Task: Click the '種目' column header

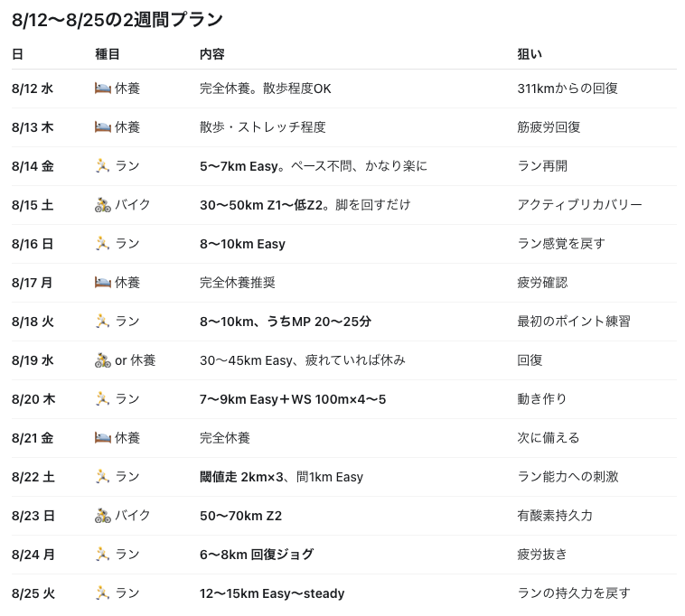Action: click(x=108, y=54)
